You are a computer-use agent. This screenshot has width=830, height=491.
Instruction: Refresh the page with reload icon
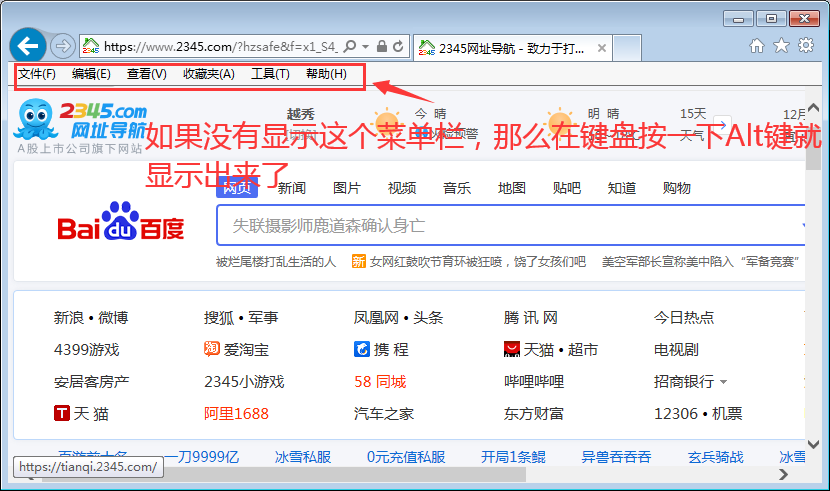click(398, 47)
